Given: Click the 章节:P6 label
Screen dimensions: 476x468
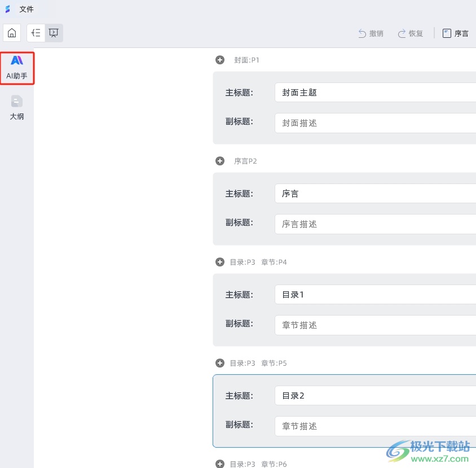Looking at the screenshot, I should [x=274, y=464].
